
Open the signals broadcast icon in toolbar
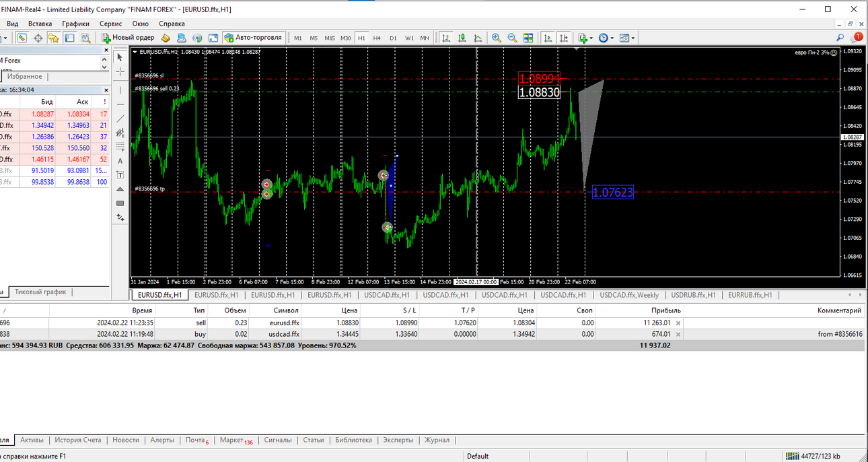[198, 38]
